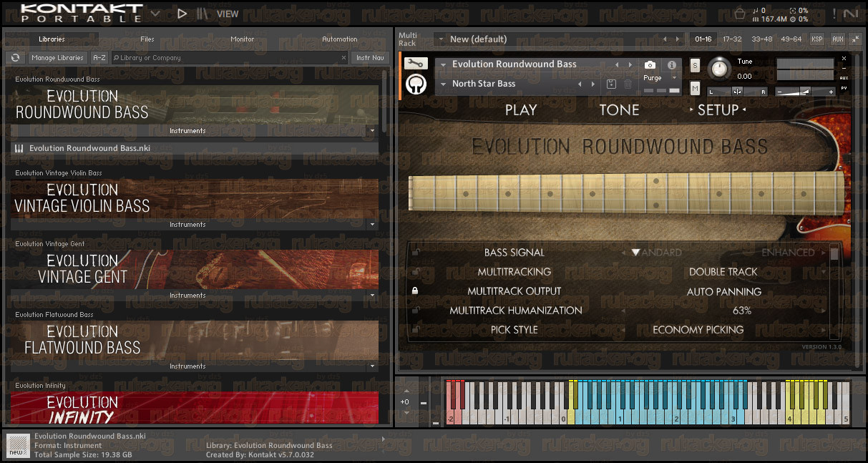868x463 pixels.
Task: Open instrument edit mode with the wrench icon
Action: pos(415,64)
